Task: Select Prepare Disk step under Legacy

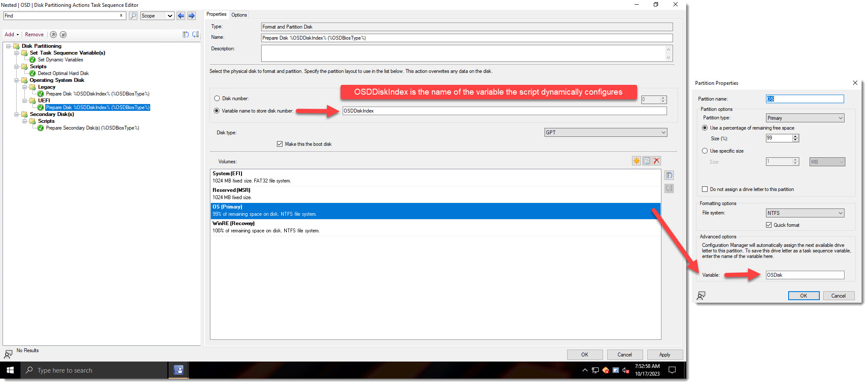Action: (98, 94)
